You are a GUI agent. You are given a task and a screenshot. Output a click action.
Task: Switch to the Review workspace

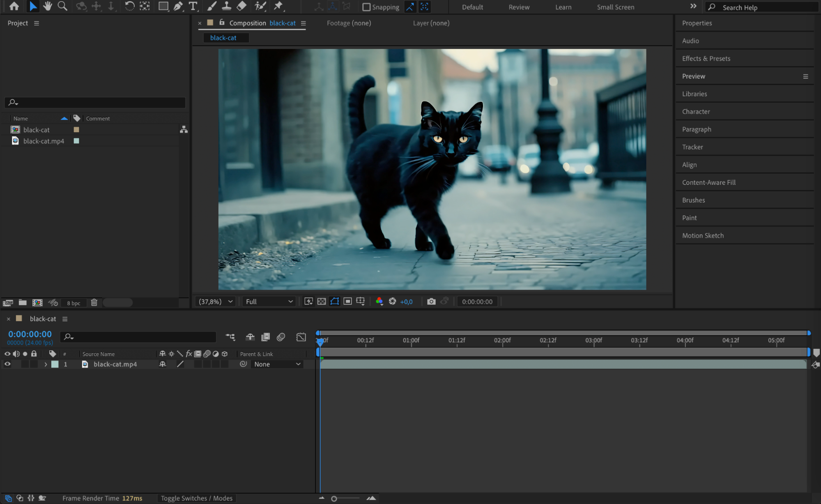click(x=519, y=7)
